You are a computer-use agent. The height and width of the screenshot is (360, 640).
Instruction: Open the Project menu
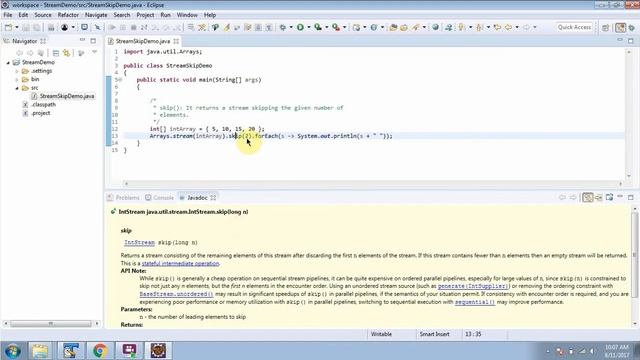(145, 15)
